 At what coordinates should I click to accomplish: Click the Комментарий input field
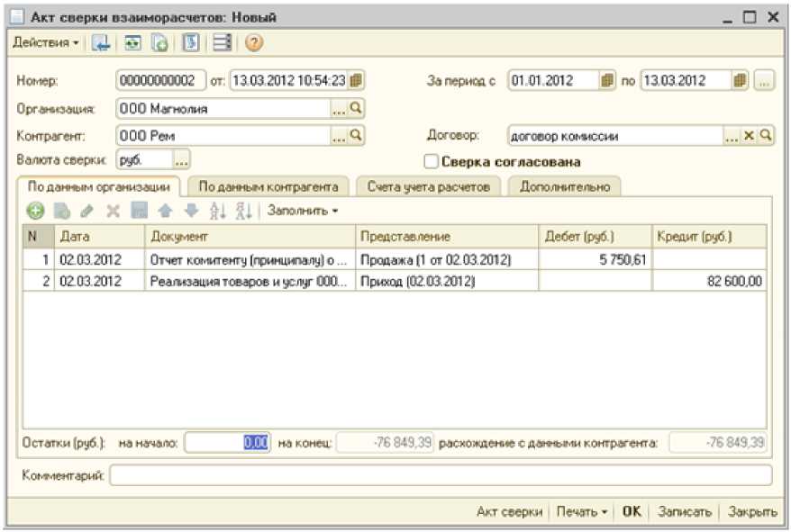point(441,475)
